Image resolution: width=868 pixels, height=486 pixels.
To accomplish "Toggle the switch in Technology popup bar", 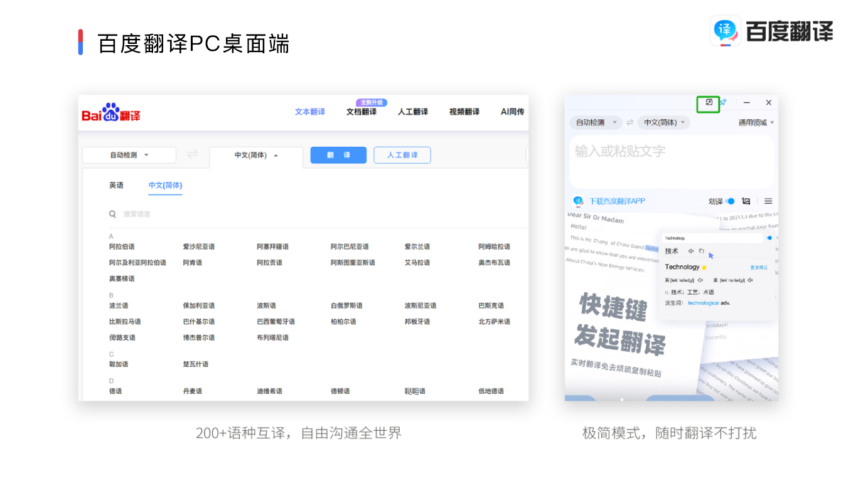I will point(769,238).
